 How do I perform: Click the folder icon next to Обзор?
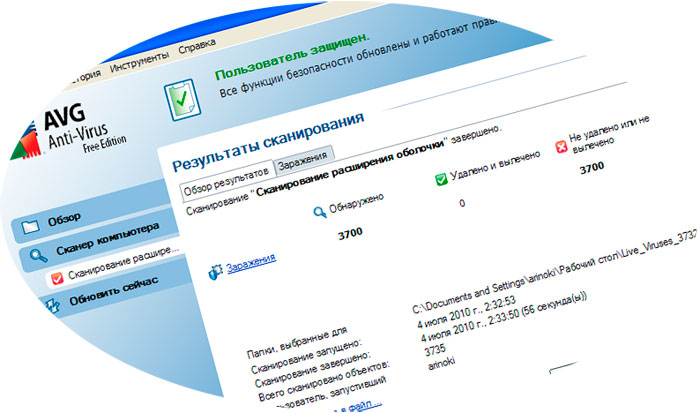[30, 226]
